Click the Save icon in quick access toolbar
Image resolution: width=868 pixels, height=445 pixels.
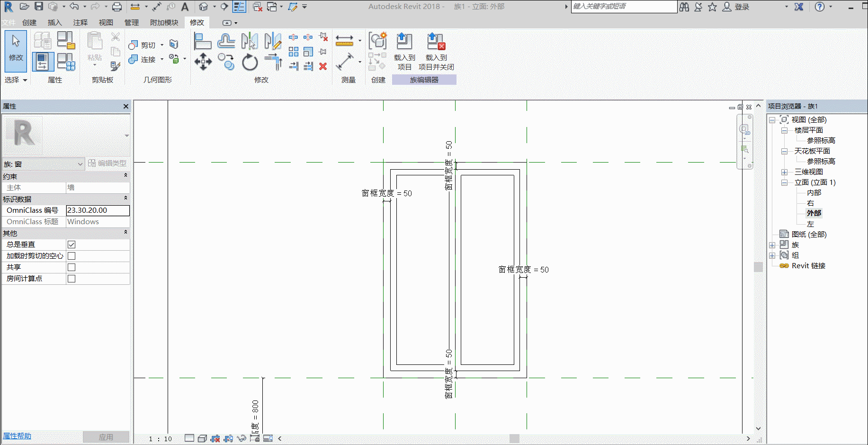coord(39,7)
